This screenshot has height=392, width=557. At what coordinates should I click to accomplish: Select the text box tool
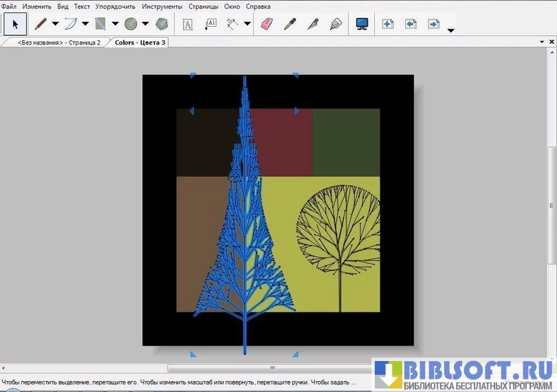click(187, 24)
